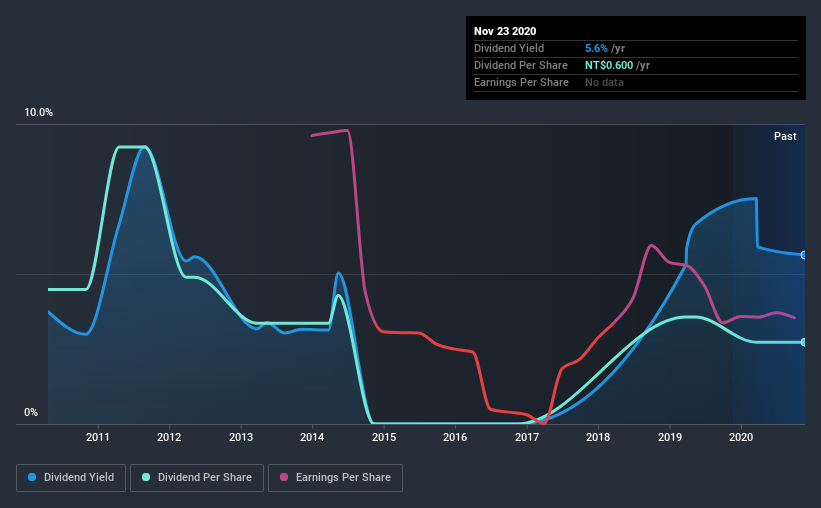This screenshot has height=508, width=821.
Task: Click the 2012 x-axis label
Action: click(169, 437)
